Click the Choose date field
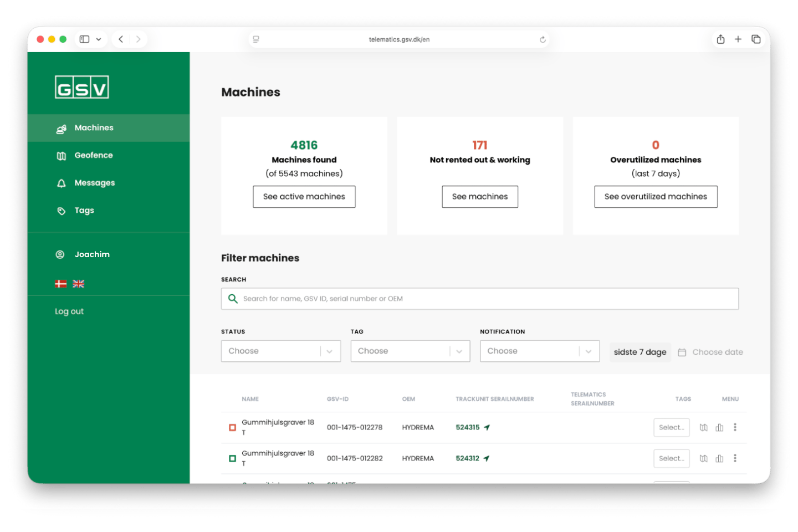Image resolution: width=798 pixels, height=532 pixels. pyautogui.click(x=718, y=352)
